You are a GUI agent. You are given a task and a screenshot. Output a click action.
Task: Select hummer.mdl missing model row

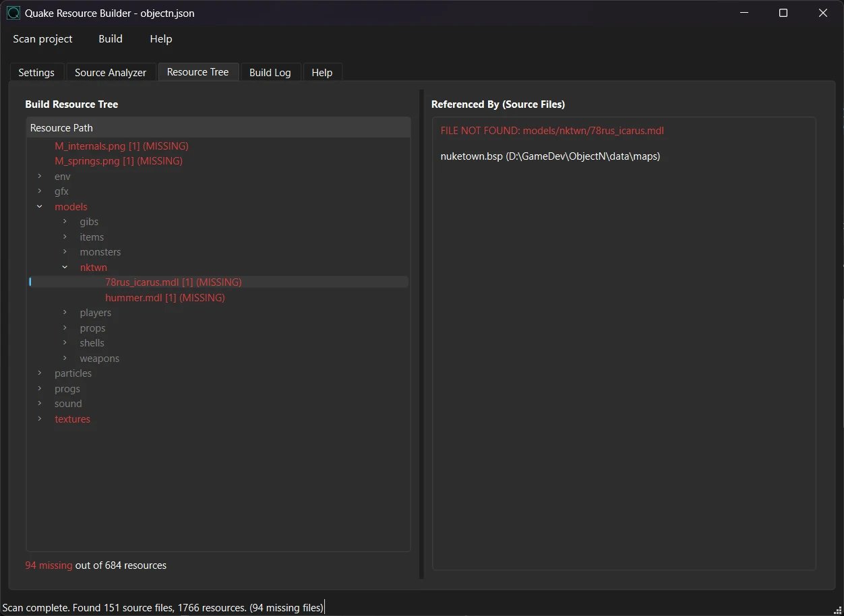coord(165,298)
